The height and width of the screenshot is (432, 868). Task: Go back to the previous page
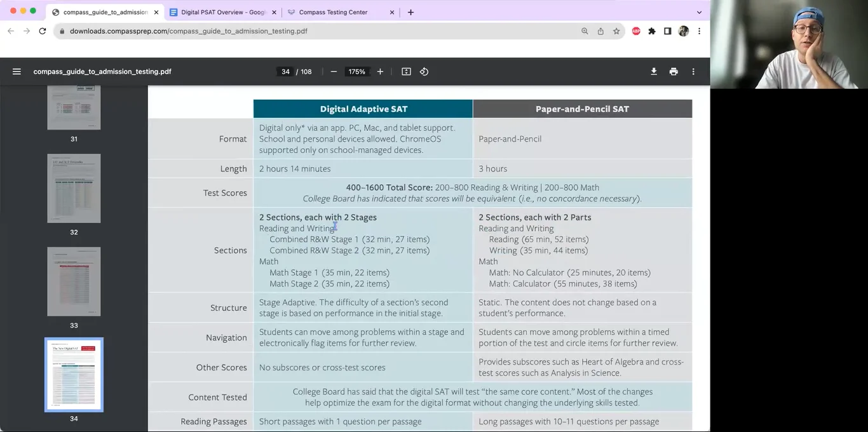click(x=10, y=30)
